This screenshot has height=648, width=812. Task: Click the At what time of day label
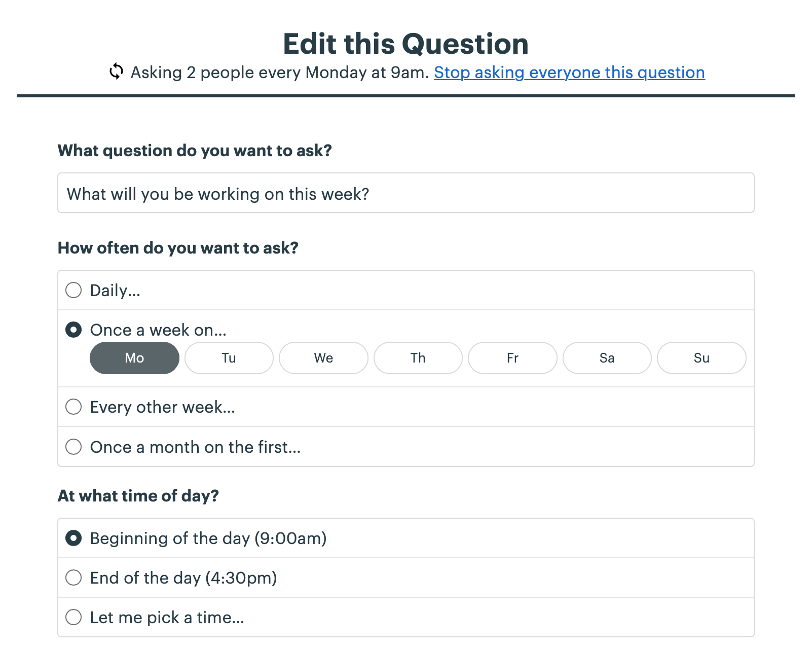[x=138, y=496]
